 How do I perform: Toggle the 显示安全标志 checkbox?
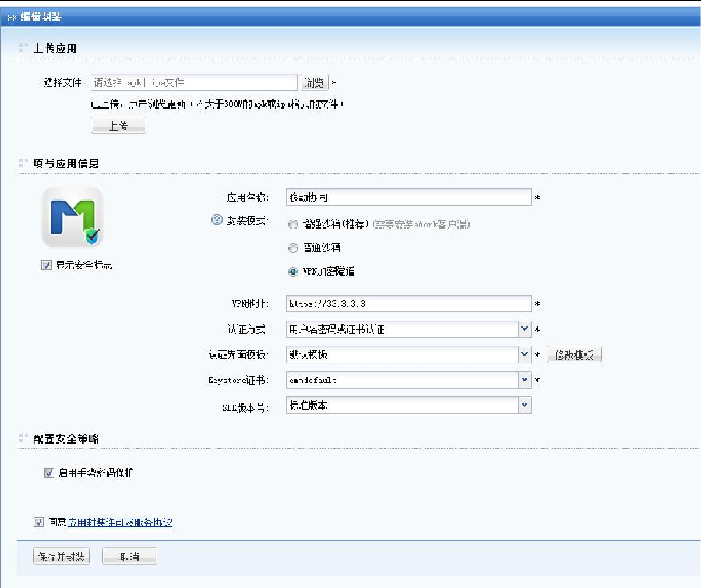[47, 265]
